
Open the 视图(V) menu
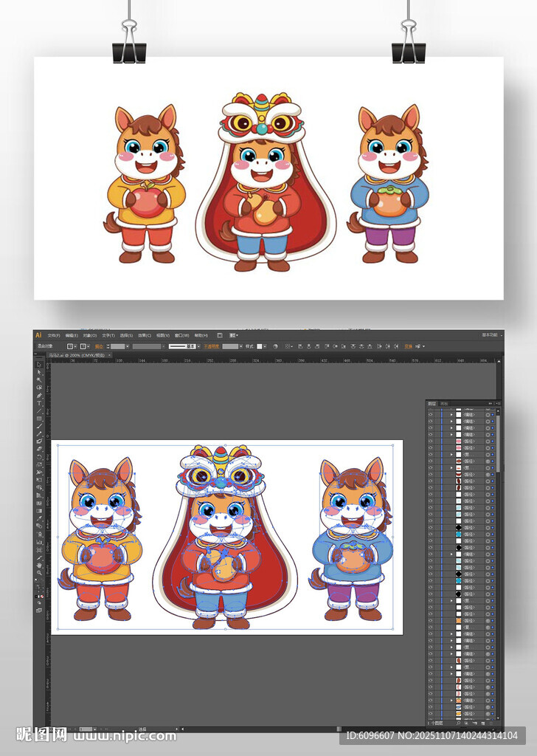(163, 335)
